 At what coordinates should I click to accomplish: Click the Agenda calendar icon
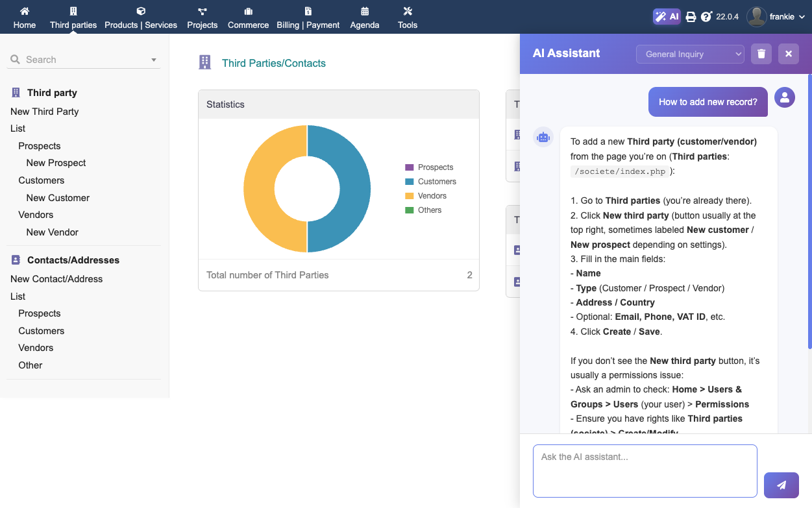365,11
